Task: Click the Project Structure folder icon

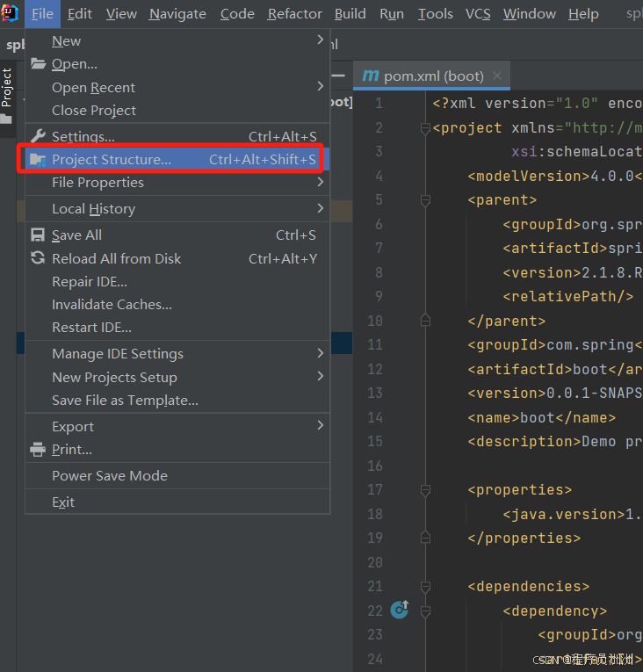Action: pos(38,160)
